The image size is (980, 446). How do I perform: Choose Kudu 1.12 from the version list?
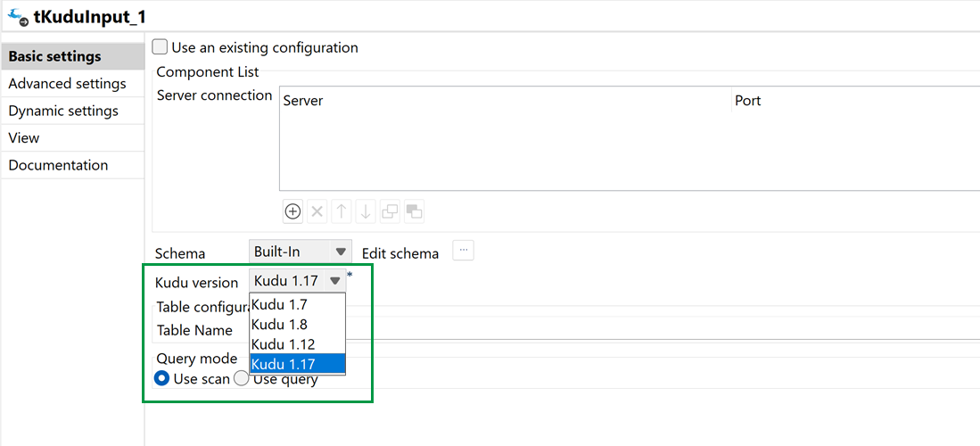(298, 343)
